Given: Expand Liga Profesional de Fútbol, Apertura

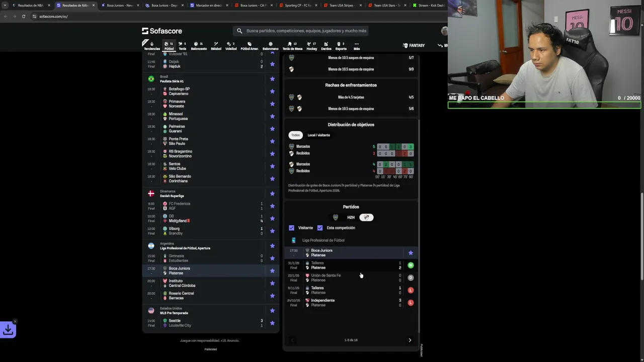Looking at the screenshot, I should 185,248.
